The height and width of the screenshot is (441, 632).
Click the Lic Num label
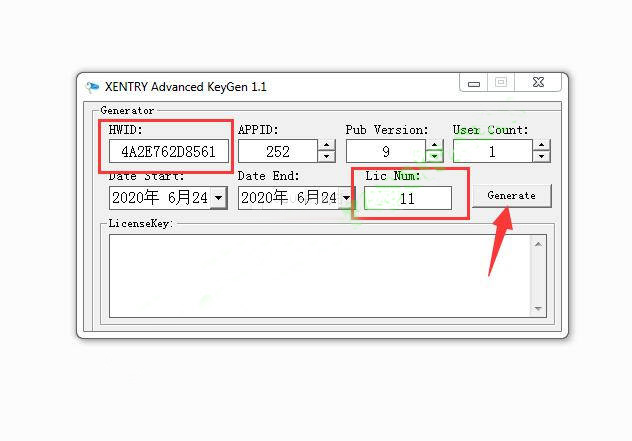click(x=393, y=176)
